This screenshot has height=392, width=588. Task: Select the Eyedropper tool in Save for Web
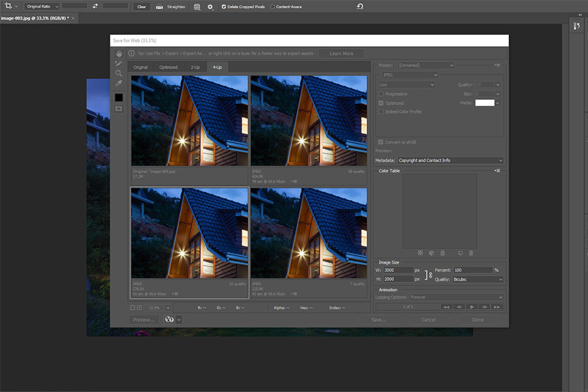click(x=119, y=83)
